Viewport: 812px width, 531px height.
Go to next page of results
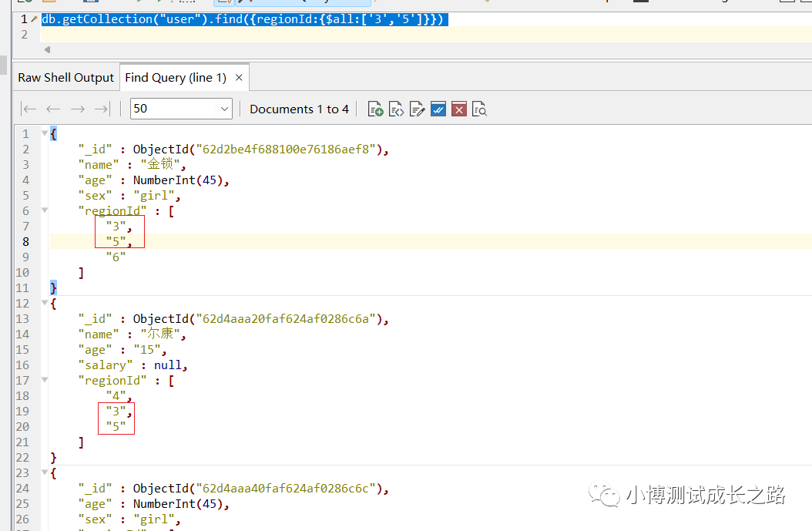[77, 109]
